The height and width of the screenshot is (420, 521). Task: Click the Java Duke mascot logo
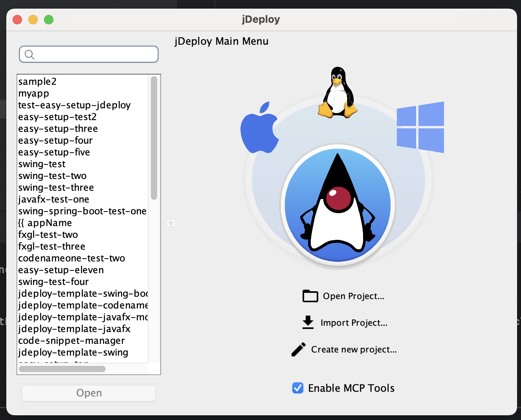tap(338, 205)
